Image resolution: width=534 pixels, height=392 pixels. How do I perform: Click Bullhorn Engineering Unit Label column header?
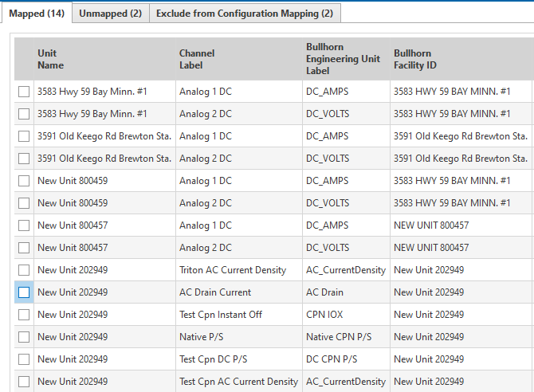tap(346, 59)
